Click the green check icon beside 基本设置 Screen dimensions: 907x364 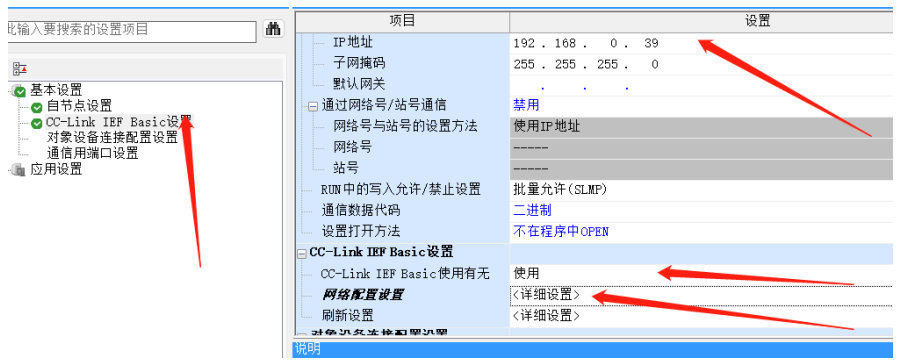coord(20,91)
